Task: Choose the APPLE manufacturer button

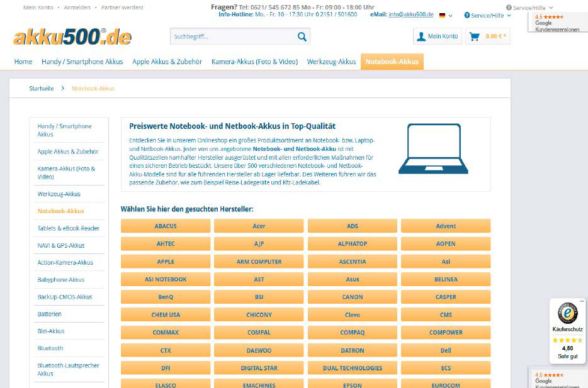Action: coord(166,262)
